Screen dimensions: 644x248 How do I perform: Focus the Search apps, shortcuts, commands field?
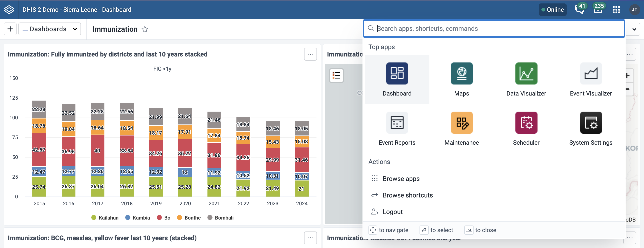click(497, 28)
